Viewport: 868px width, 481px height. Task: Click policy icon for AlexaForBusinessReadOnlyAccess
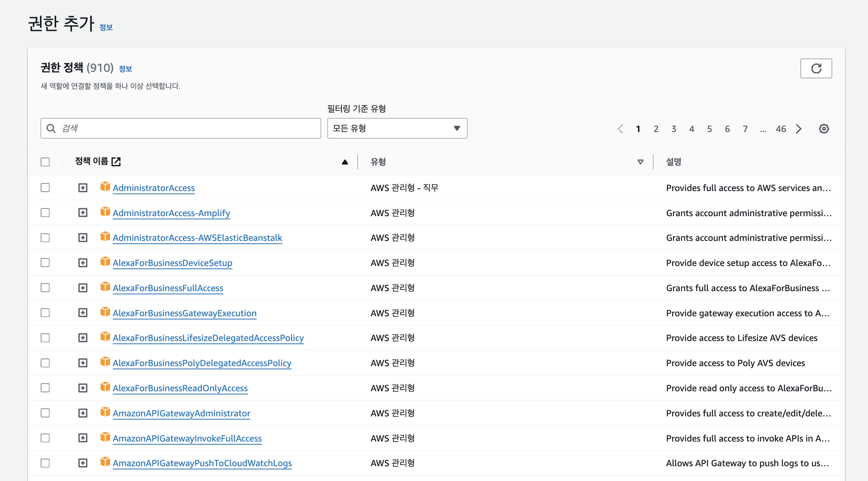[x=105, y=387]
